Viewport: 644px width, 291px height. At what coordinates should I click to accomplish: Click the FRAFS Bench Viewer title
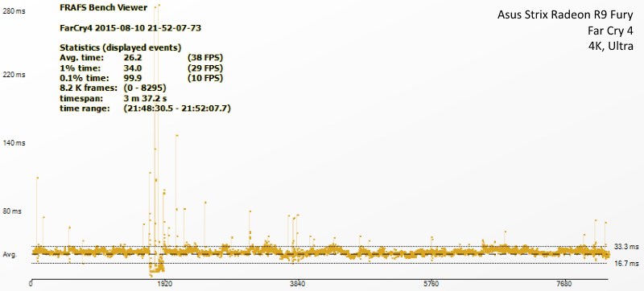point(104,8)
